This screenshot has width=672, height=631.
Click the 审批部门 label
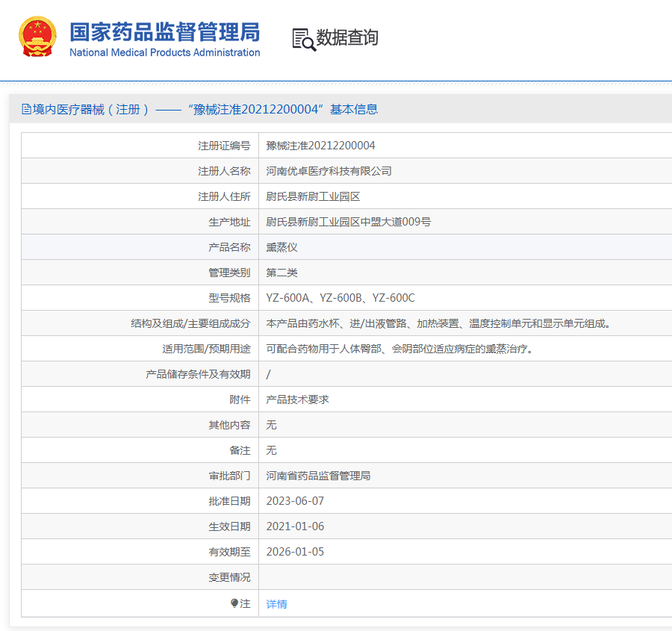(x=229, y=476)
